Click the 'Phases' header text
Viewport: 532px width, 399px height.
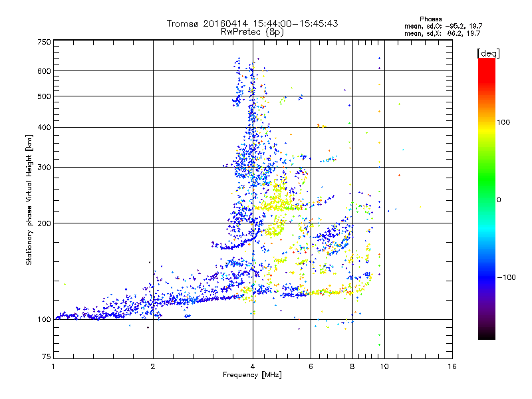pos(430,19)
